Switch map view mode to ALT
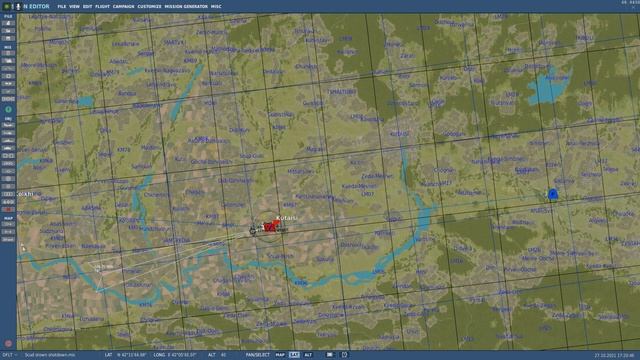 [308, 355]
